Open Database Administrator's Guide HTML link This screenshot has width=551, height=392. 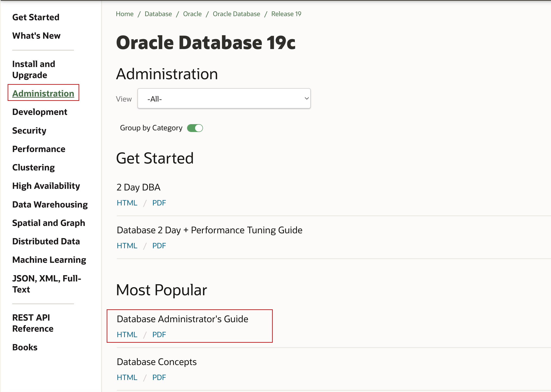coord(127,335)
